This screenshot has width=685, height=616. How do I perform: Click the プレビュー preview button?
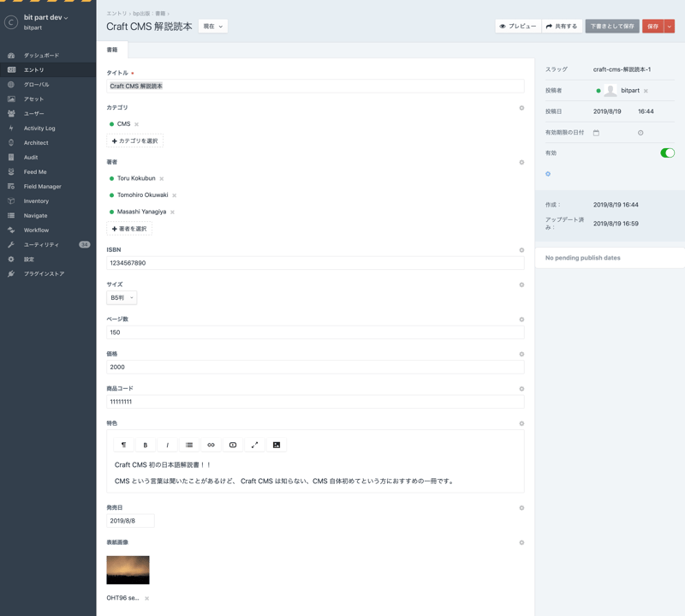pos(518,27)
